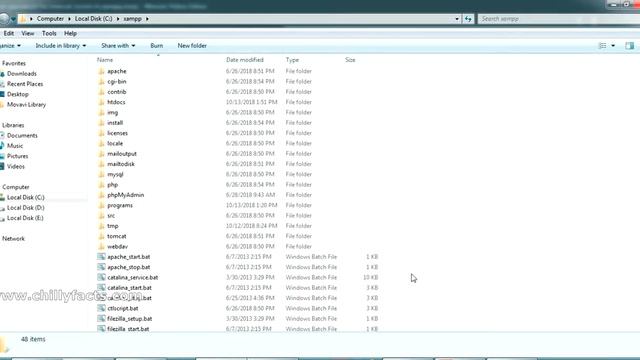
Task: Select the src folder icon
Action: coord(102,216)
